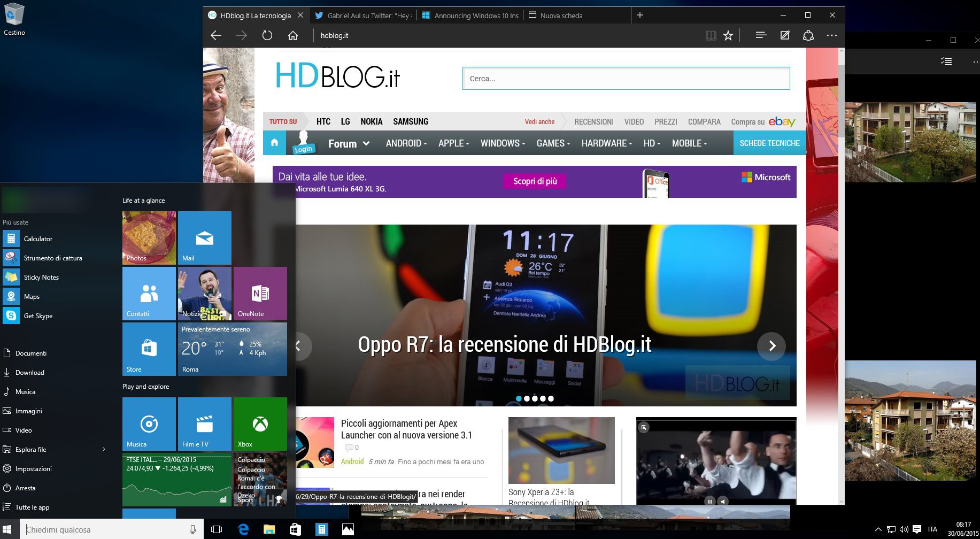
Task: Open the Edge home page button
Action: tap(293, 35)
